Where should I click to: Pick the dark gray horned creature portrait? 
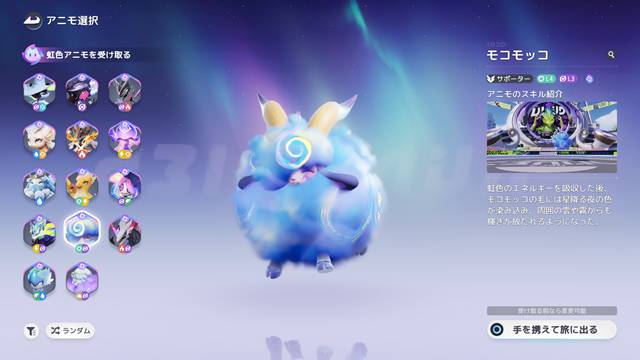pyautogui.click(x=125, y=92)
